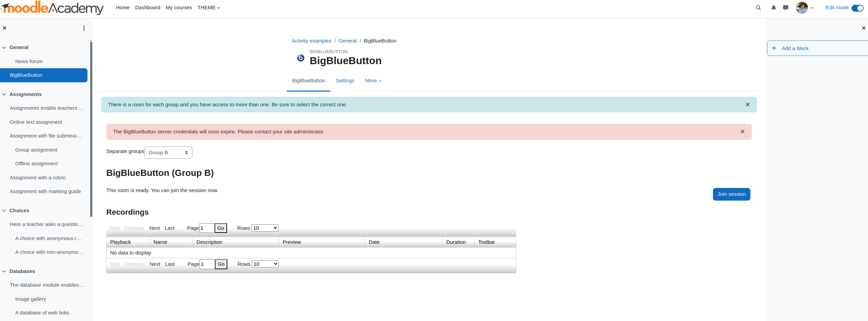868x321 pixels.
Task: Select BigBlueButton in course index
Action: [44, 75]
